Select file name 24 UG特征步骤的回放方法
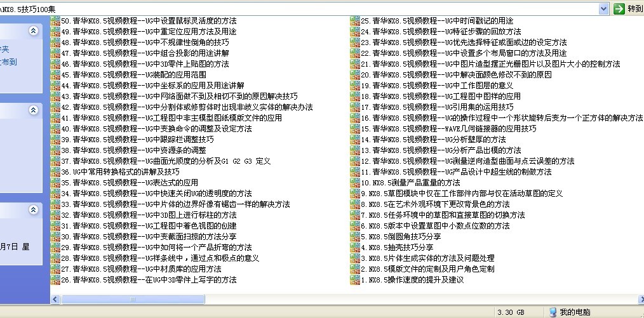This screenshot has height=318, width=644. click(x=441, y=32)
